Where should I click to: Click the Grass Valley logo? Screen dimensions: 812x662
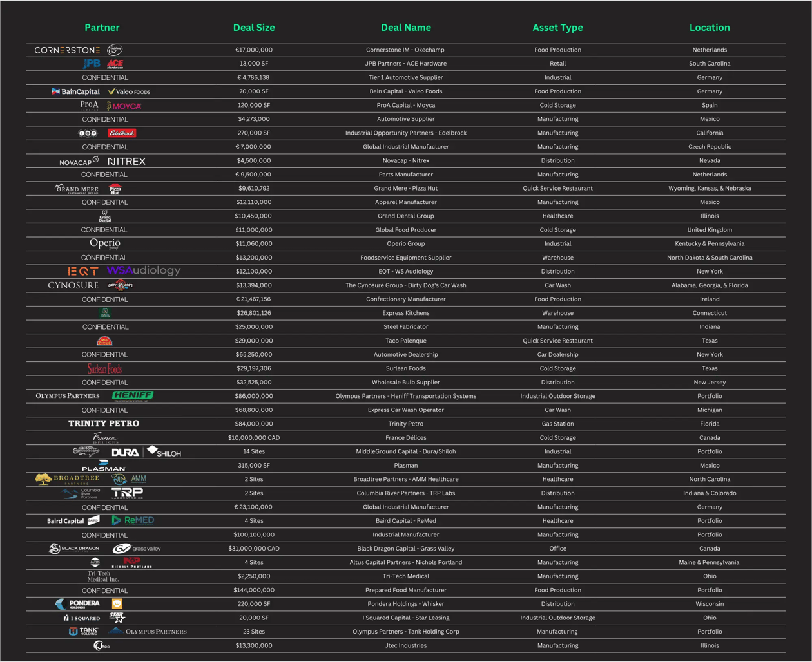[x=137, y=549]
